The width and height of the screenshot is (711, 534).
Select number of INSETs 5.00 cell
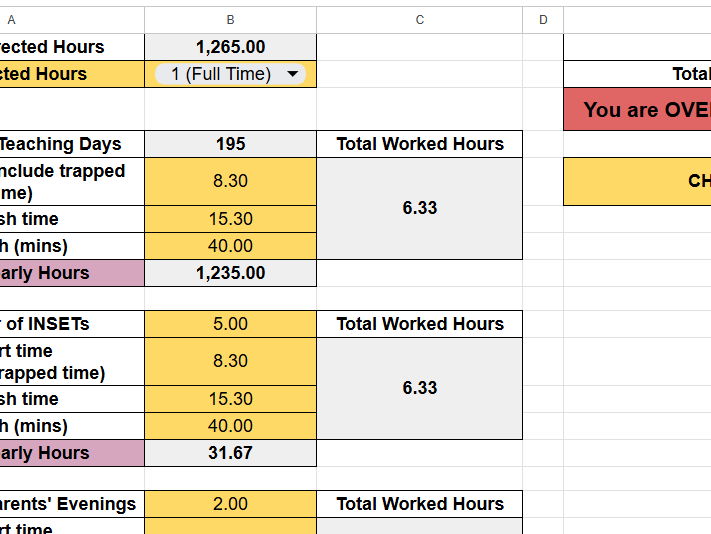[230, 324]
